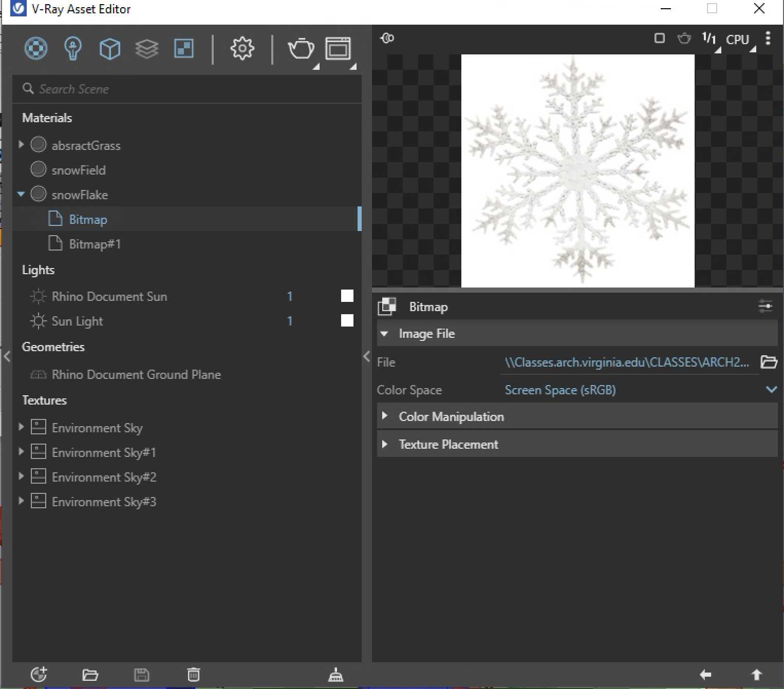The height and width of the screenshot is (689, 784).
Task: Open the CPU render engine selector
Action: [738, 40]
